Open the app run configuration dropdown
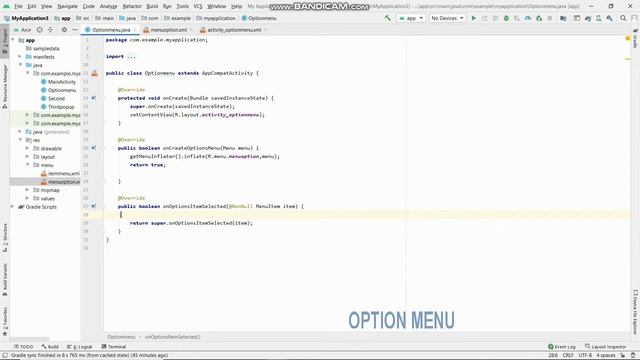The width and height of the screenshot is (640, 360). click(411, 18)
